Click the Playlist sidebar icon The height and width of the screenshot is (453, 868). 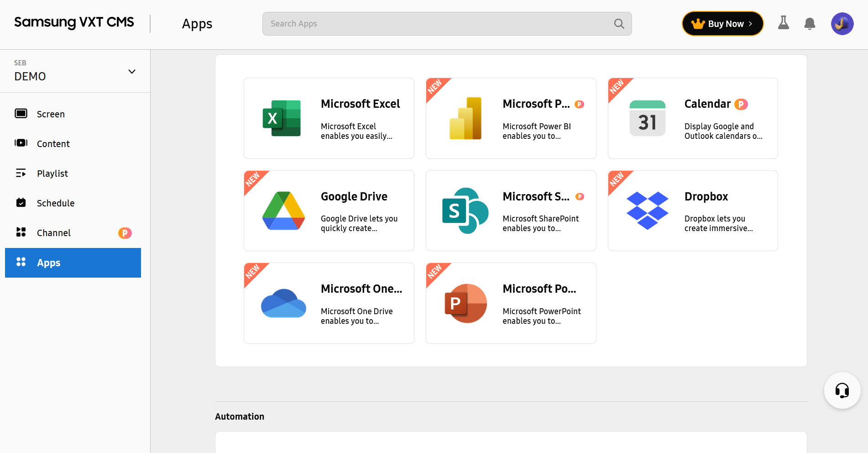coord(21,173)
